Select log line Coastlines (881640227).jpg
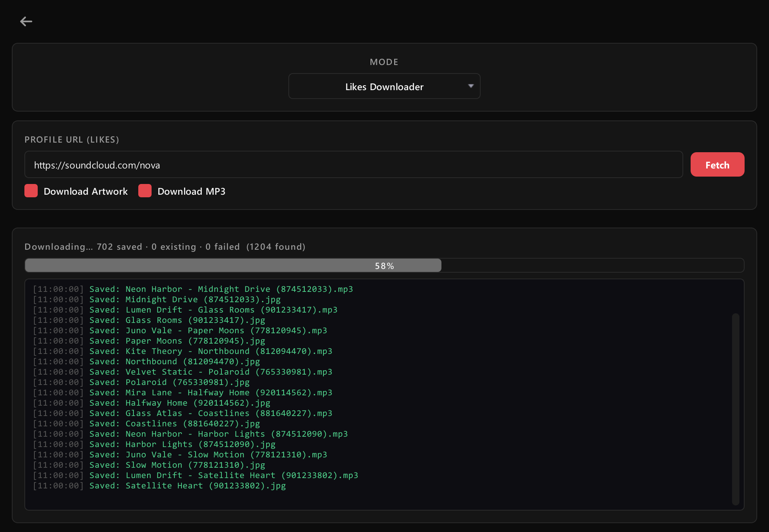 point(146,424)
